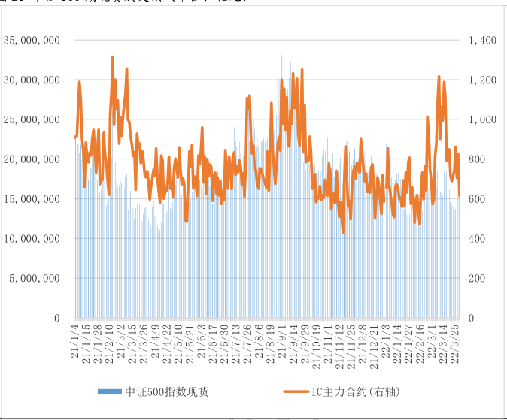Select the legend text IC主力合约(右轴)

356,391
